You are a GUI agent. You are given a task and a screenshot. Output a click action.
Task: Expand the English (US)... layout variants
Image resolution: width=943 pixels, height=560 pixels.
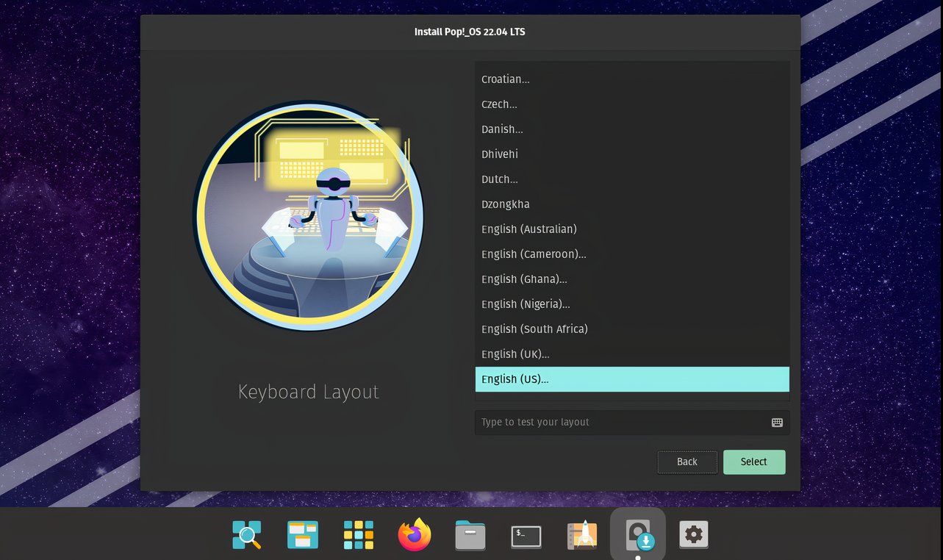[x=632, y=379]
